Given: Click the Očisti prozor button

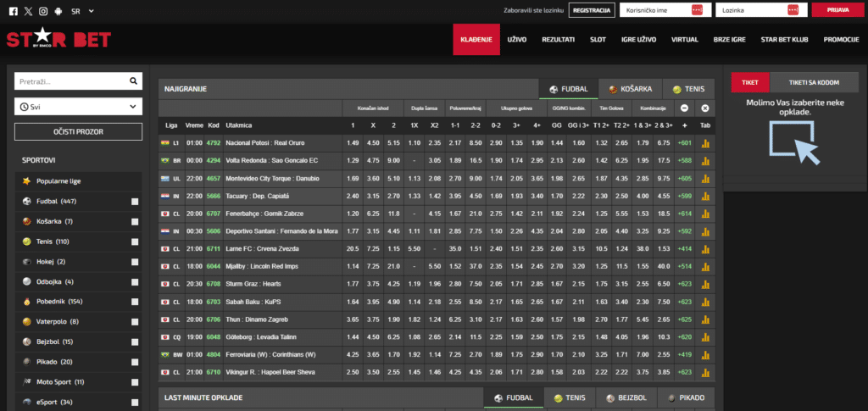Looking at the screenshot, I should point(78,131).
